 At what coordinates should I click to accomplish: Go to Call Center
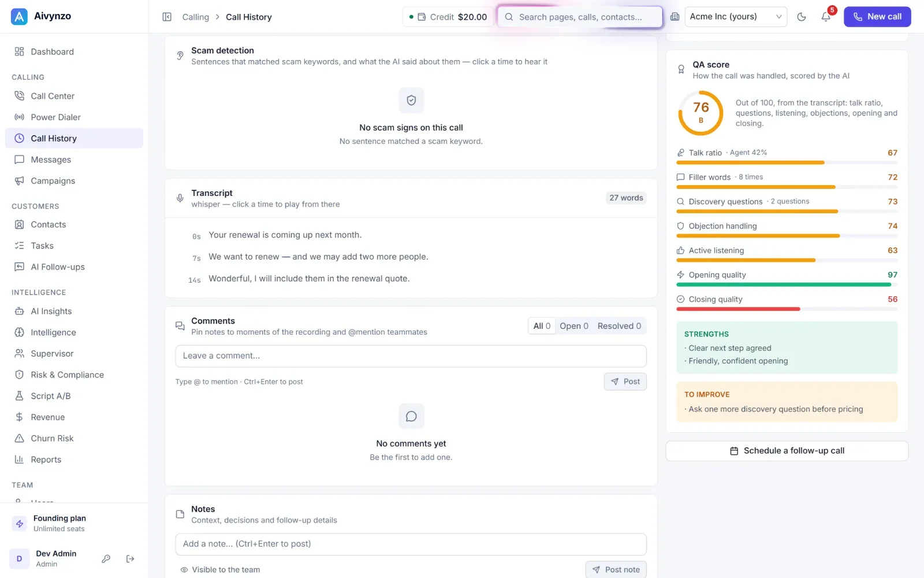pos(74,96)
